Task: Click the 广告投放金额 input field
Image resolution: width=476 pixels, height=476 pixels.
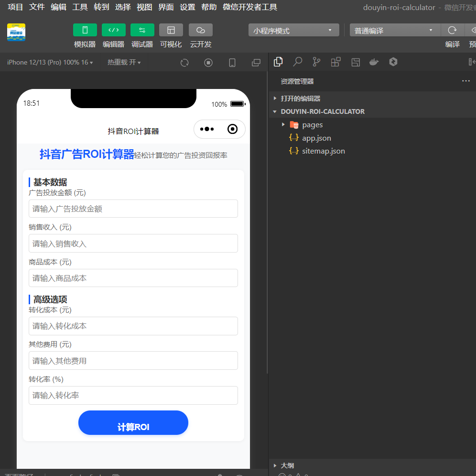Action: coord(133,209)
